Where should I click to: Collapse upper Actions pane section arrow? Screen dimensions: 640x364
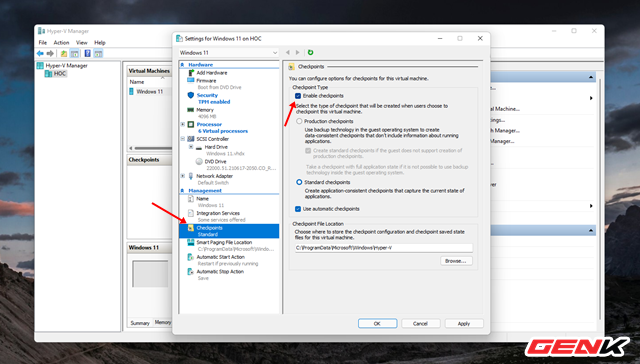[591, 77]
